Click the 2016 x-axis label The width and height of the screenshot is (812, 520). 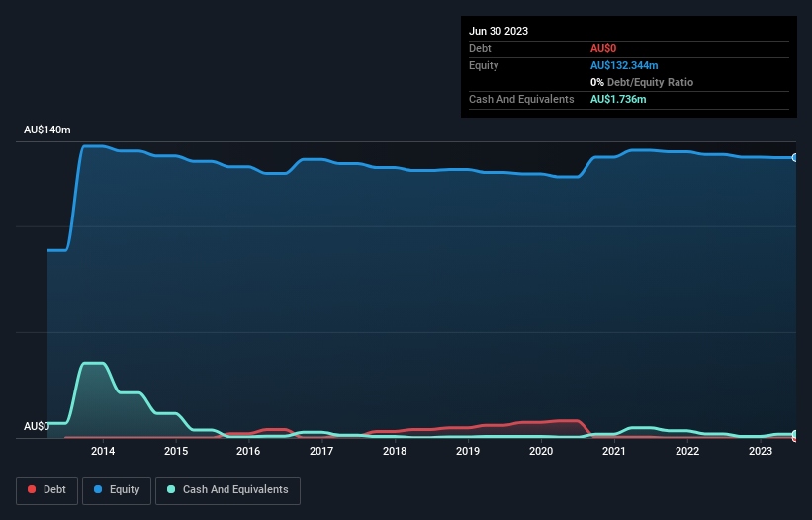tap(248, 451)
